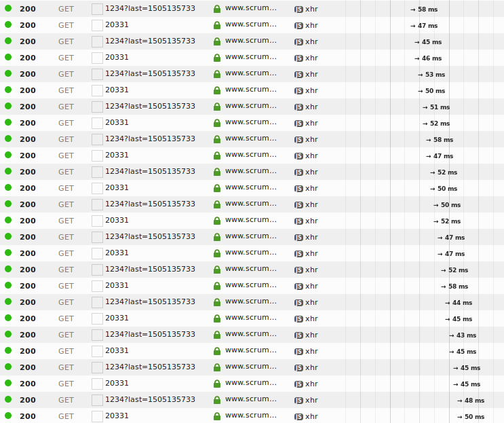The width and height of the screenshot is (504, 423).
Task: Click the green status dot in the 43 ms row
Action: pyautogui.click(x=8, y=334)
